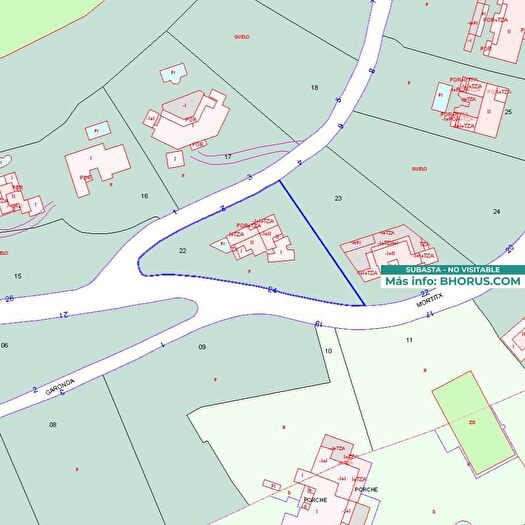This screenshot has height=525, width=525.
Task: Click the thick blue boundary line
Action: (x=322, y=243)
